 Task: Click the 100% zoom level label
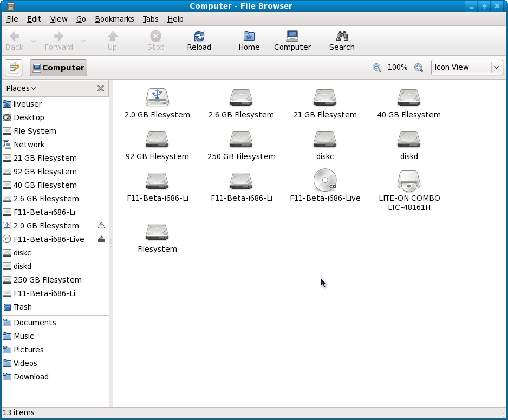tap(398, 67)
